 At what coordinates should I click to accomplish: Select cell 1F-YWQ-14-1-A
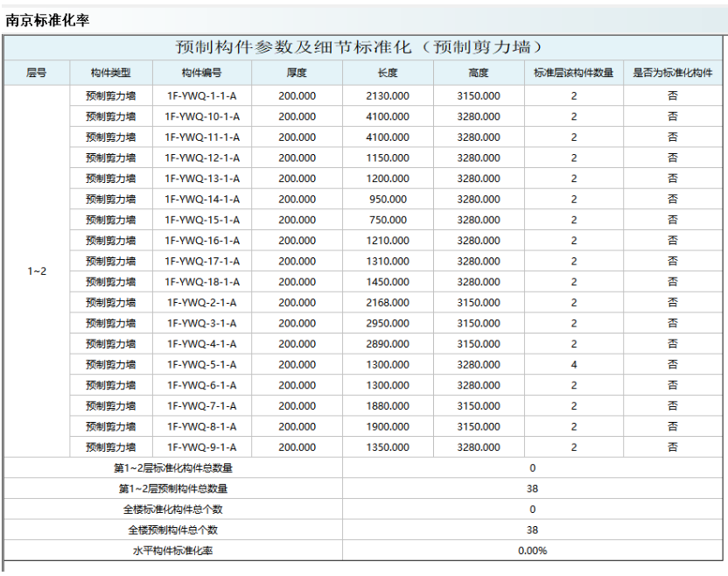click(x=202, y=200)
